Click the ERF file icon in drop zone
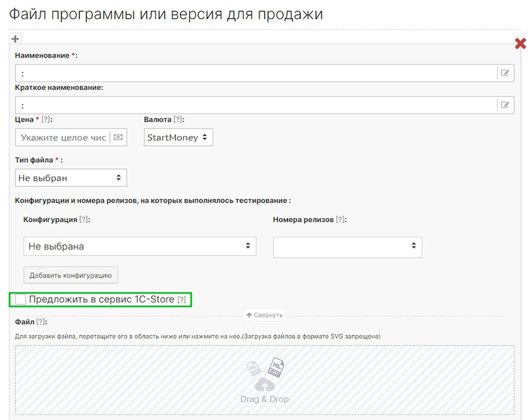Image resolution: width=528 pixels, height=420 pixels. [276, 367]
